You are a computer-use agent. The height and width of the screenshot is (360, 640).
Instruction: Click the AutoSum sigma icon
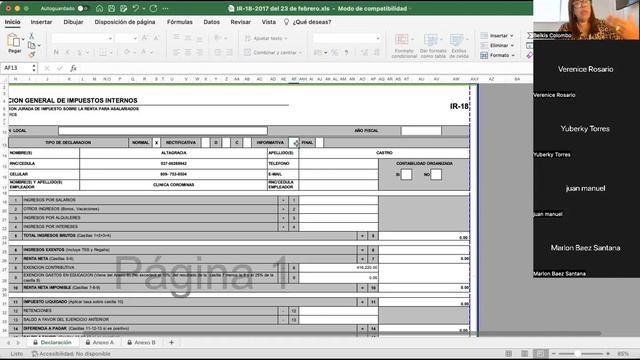[x=529, y=36]
